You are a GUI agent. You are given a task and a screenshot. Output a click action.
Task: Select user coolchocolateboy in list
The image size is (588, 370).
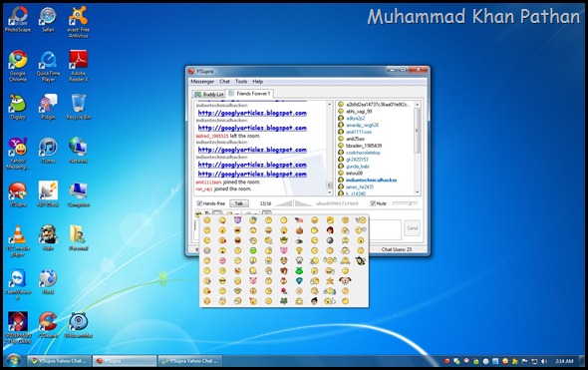point(363,153)
